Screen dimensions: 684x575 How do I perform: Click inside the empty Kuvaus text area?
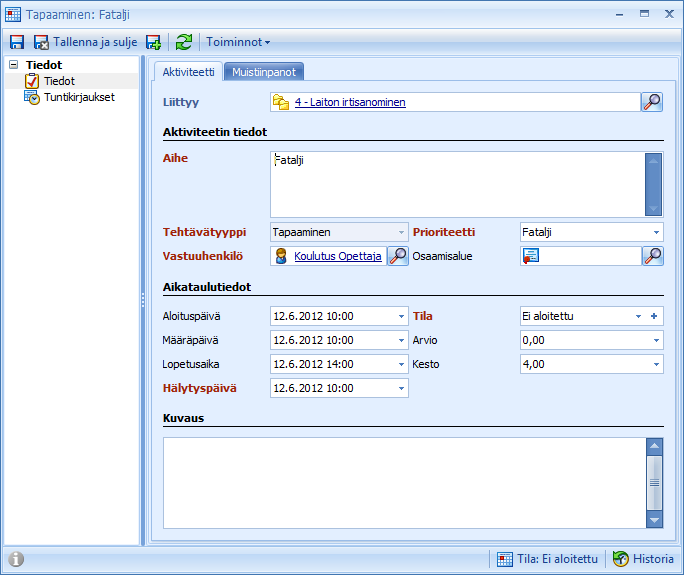[404, 483]
